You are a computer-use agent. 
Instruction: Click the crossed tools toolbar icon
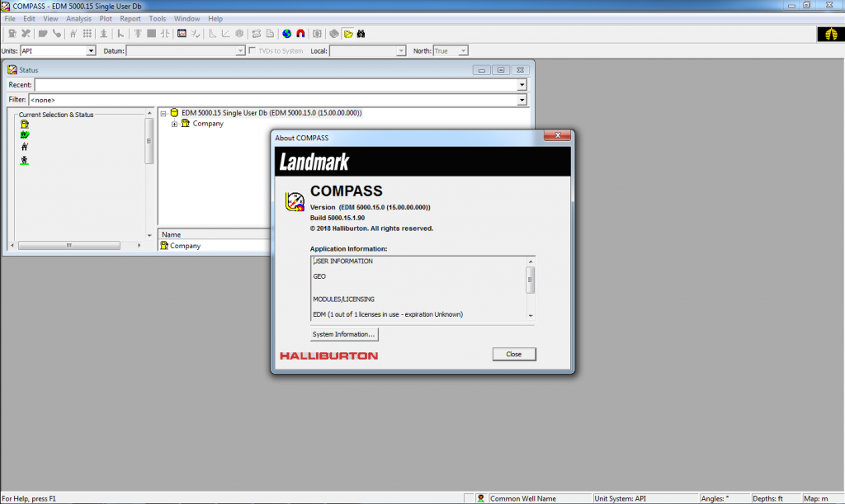(26, 34)
